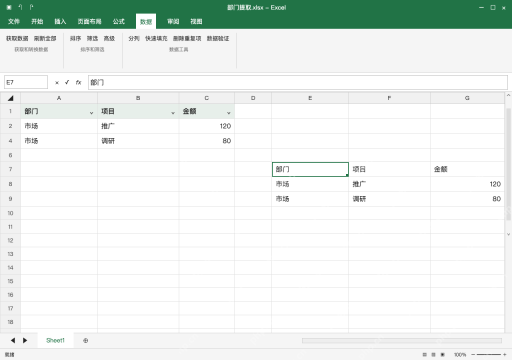Viewport: 512px width, 360px height.
Task: Select the Sheet1 worksheet tab
Action: 55,340
